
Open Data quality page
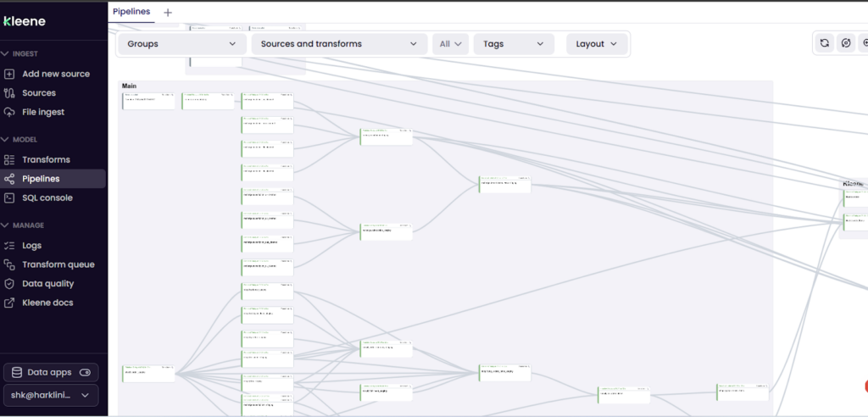[47, 284]
